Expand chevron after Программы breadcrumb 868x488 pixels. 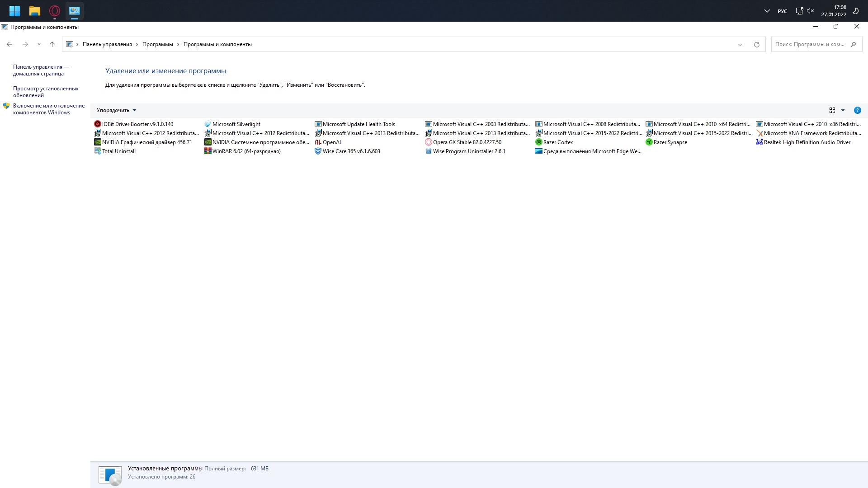pyautogui.click(x=178, y=44)
